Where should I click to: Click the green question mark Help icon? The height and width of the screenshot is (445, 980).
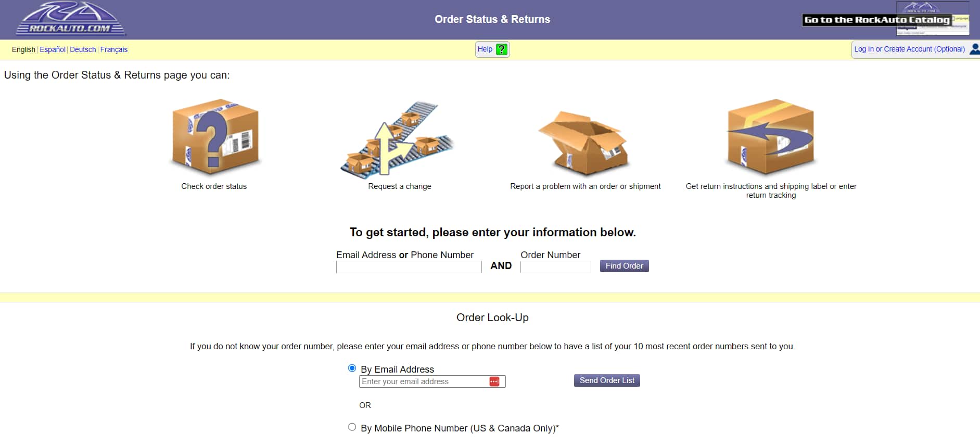coord(501,49)
